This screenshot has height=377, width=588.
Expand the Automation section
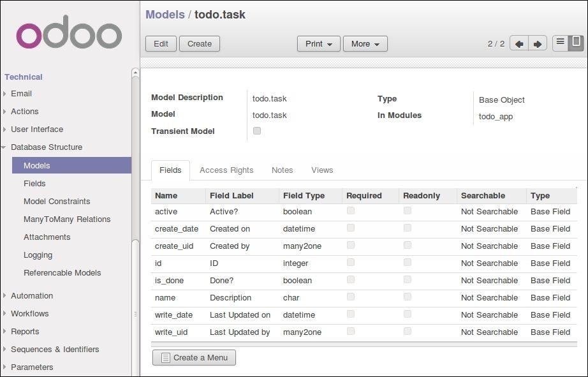pyautogui.click(x=32, y=296)
